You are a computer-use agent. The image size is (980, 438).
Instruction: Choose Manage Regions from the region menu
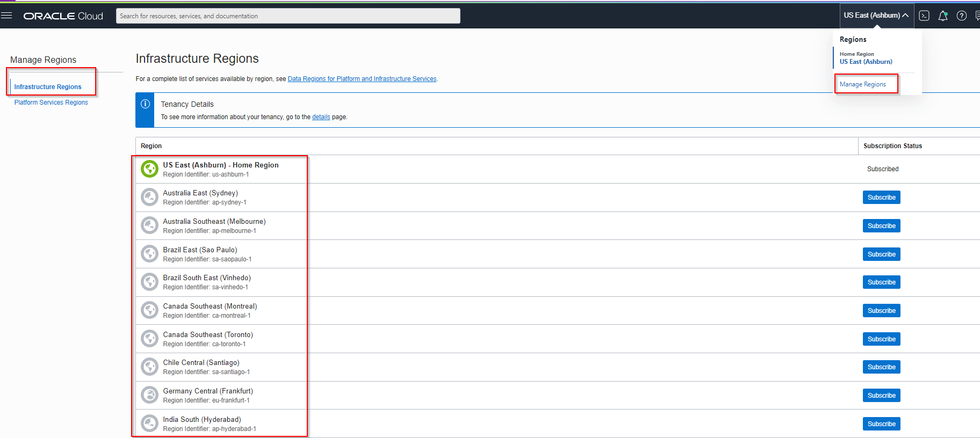click(x=862, y=84)
